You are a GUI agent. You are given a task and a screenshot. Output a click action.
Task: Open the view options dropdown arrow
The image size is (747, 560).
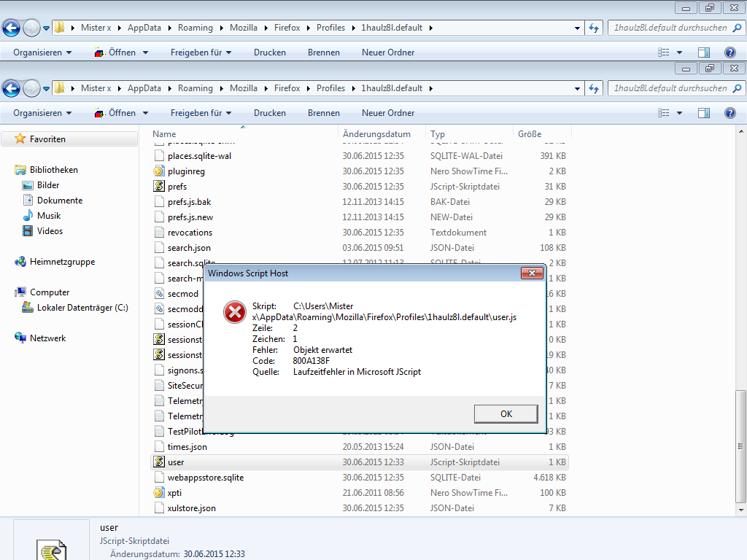click(x=679, y=113)
